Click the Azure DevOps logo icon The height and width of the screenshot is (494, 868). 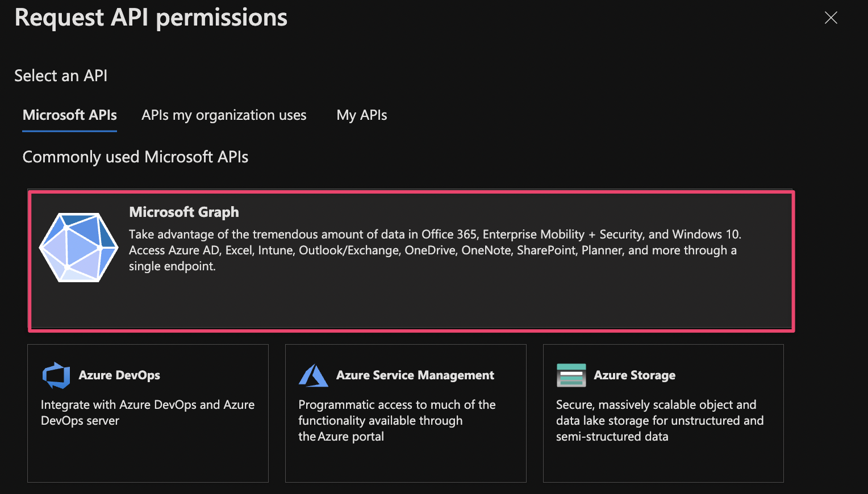point(56,375)
